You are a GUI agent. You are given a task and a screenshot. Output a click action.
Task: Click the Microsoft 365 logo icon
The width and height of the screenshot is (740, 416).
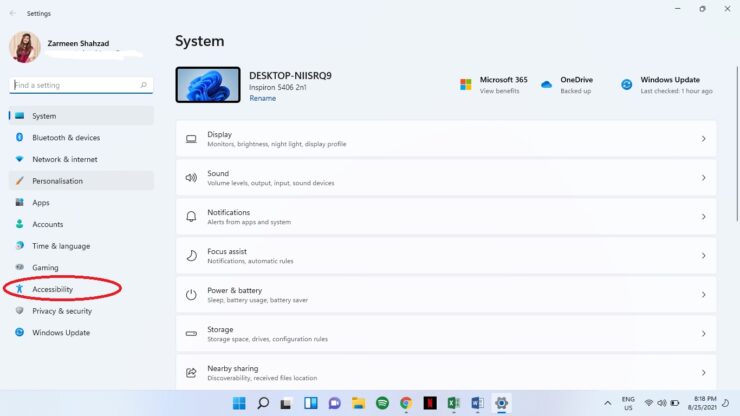coord(466,85)
